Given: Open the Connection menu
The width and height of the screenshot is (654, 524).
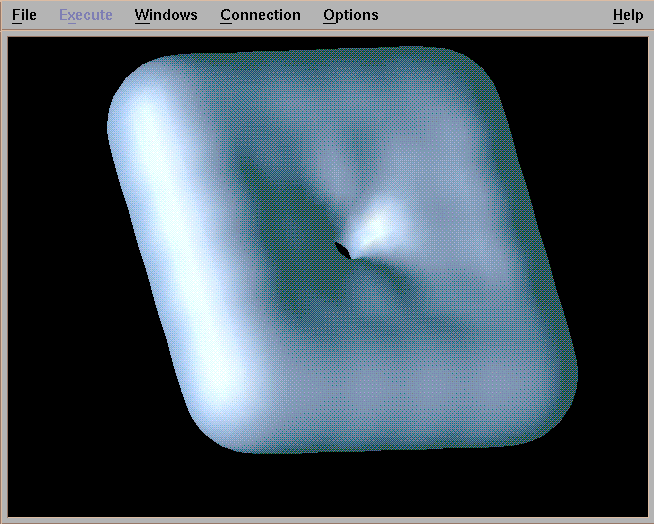Looking at the screenshot, I should 260,15.
